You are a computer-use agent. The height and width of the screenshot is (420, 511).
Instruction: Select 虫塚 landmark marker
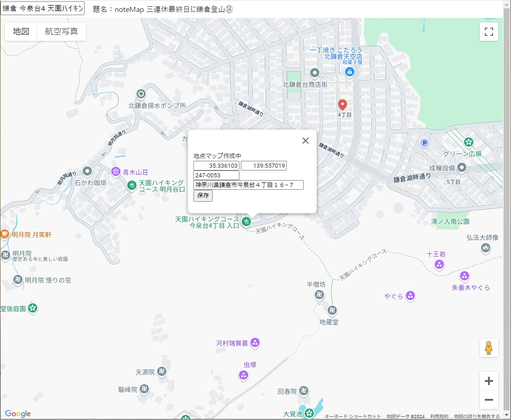[x=244, y=375]
